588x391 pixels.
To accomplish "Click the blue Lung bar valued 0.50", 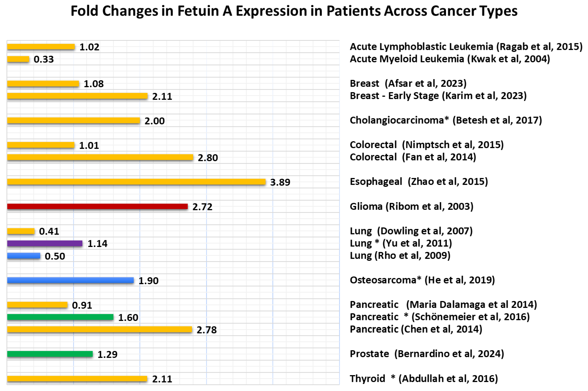I will (24, 256).
